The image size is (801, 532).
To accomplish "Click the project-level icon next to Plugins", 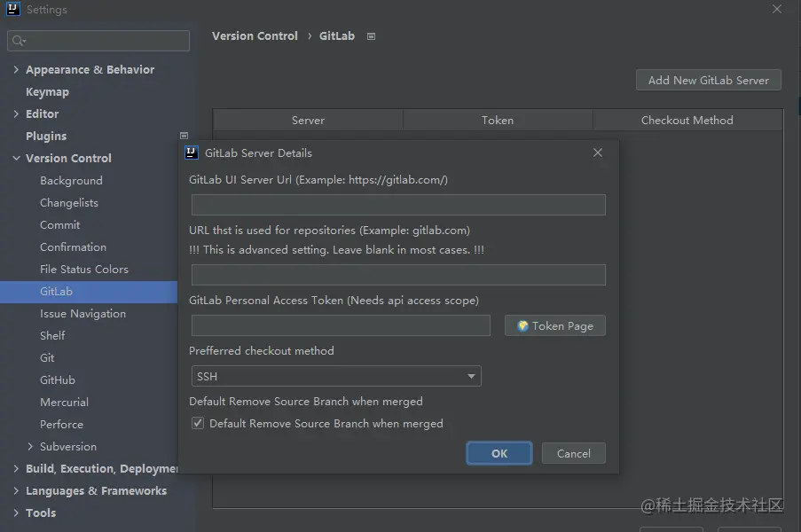I will pyautogui.click(x=184, y=136).
